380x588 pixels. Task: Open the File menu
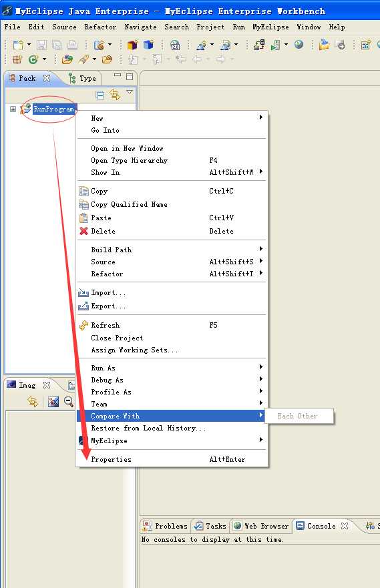(13, 27)
